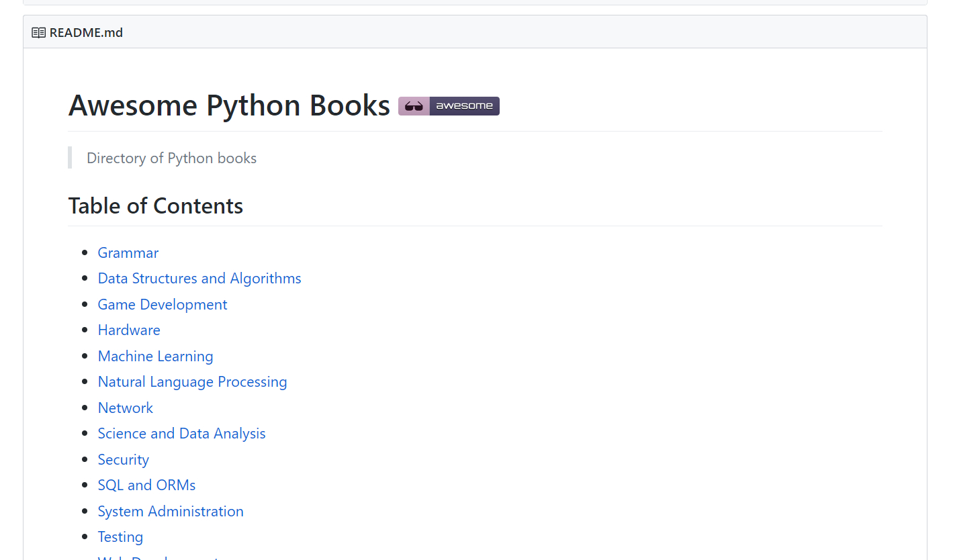
Task: Select the System Administration link
Action: click(171, 512)
